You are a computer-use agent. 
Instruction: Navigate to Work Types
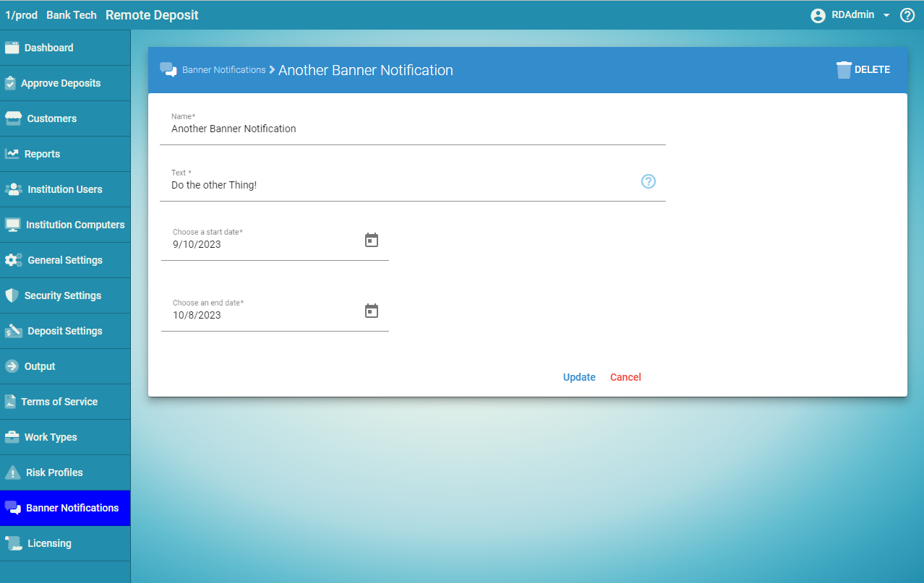65,437
